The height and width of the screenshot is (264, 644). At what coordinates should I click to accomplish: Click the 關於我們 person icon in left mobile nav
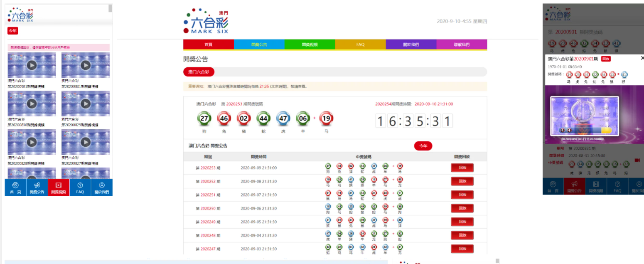102,185
